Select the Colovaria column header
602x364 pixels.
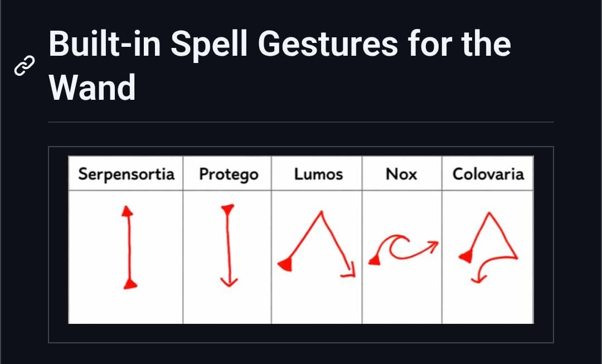488,174
